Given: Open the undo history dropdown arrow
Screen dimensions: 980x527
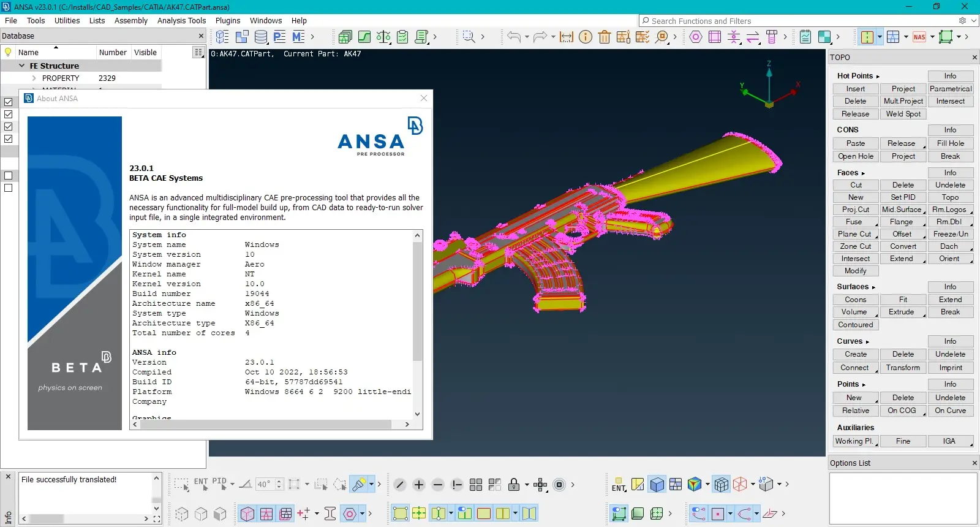Looking at the screenshot, I should 527,37.
